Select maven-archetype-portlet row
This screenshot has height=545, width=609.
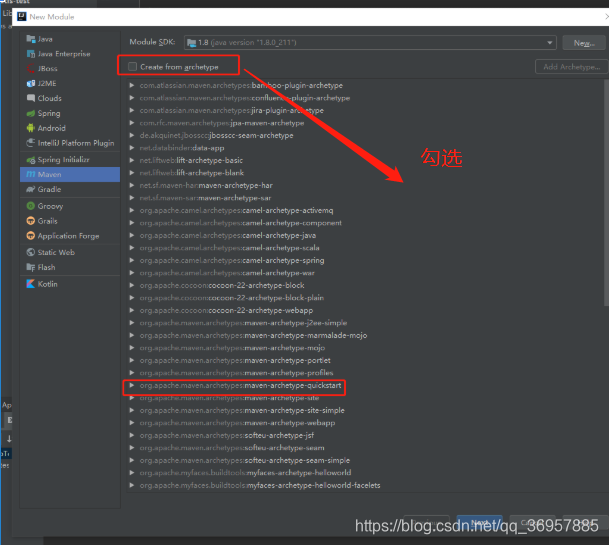pos(235,360)
